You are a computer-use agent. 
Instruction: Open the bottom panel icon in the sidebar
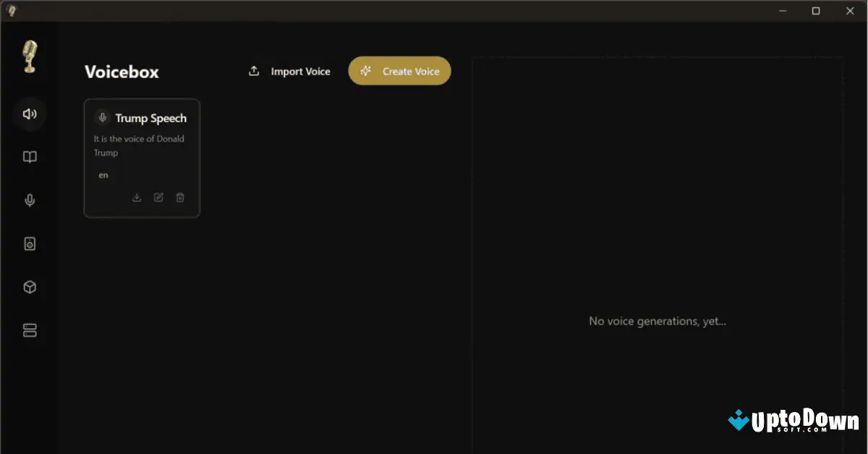(29, 330)
